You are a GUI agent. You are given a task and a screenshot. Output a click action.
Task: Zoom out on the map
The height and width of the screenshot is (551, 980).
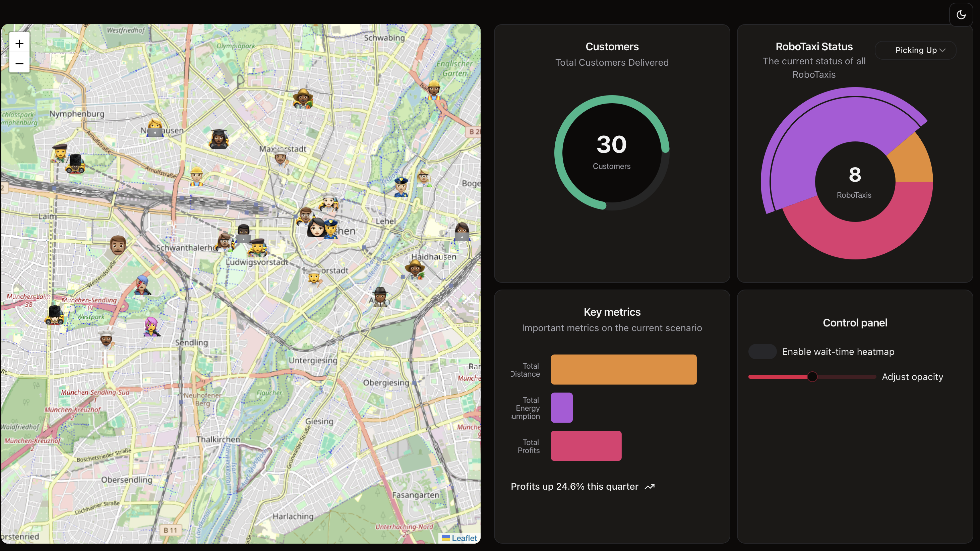[x=19, y=64]
